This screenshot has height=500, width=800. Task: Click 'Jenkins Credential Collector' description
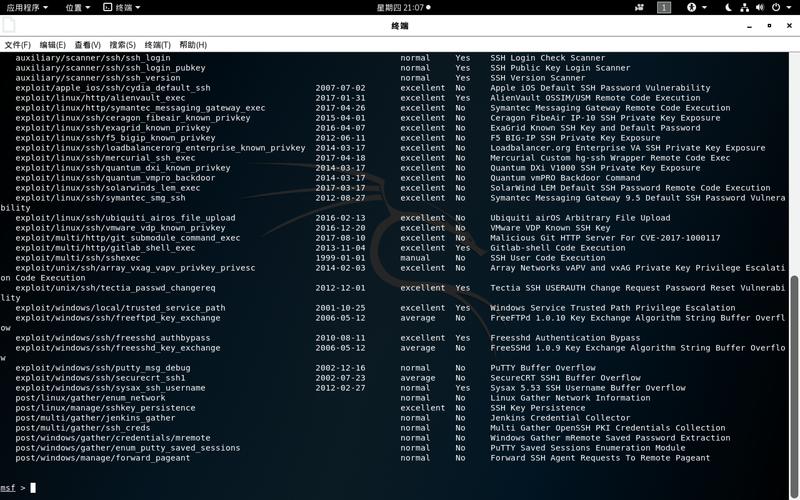560,418
